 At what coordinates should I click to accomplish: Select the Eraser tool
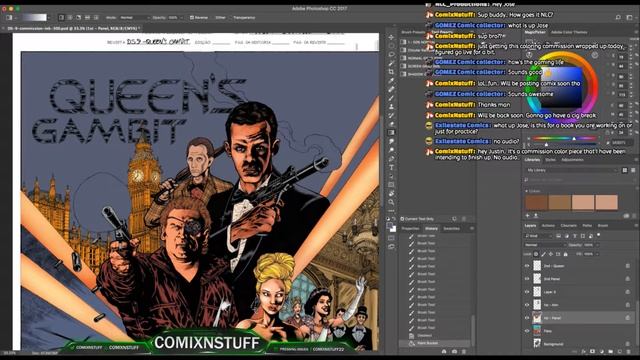pos(391,124)
